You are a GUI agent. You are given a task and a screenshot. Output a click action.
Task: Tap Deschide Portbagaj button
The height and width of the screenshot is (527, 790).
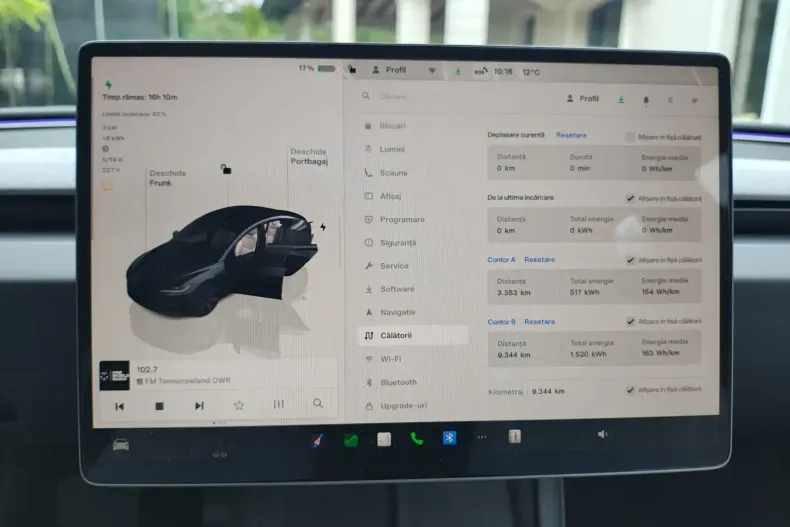click(x=309, y=156)
